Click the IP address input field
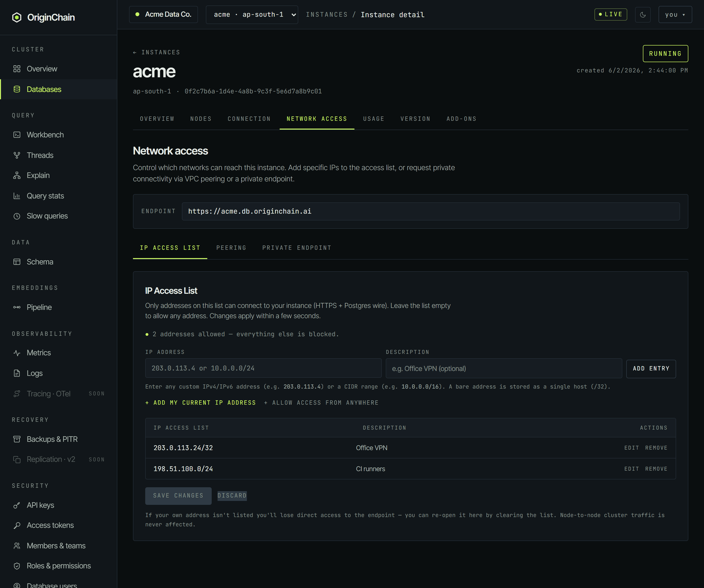The width and height of the screenshot is (704, 588). [263, 368]
